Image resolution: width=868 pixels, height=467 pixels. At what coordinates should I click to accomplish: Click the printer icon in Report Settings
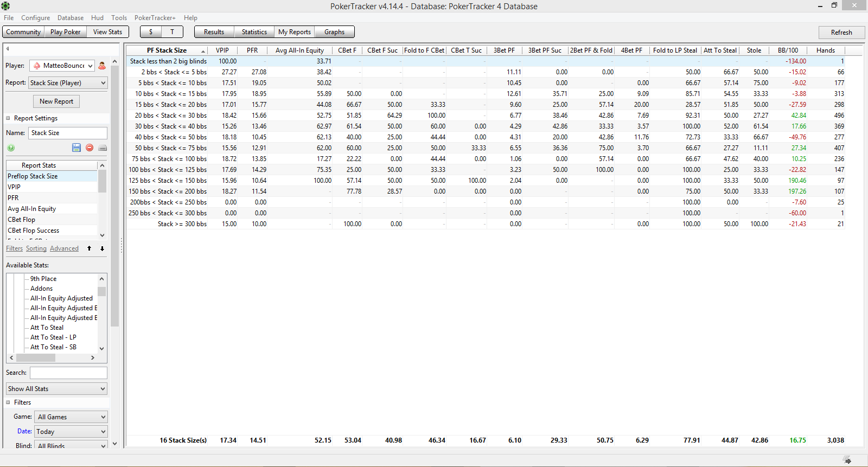pyautogui.click(x=103, y=148)
